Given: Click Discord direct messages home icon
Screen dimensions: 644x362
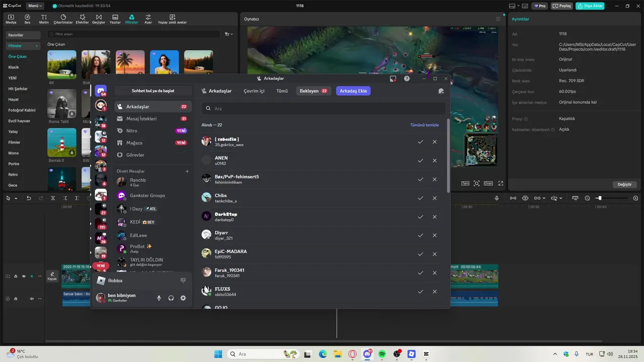Looking at the screenshot, I should pos(101,91).
